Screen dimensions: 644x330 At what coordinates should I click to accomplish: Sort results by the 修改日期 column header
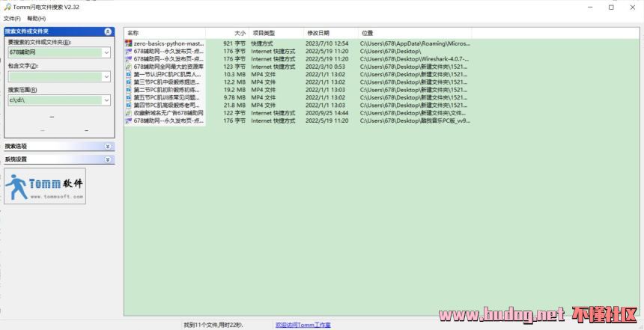(x=318, y=33)
